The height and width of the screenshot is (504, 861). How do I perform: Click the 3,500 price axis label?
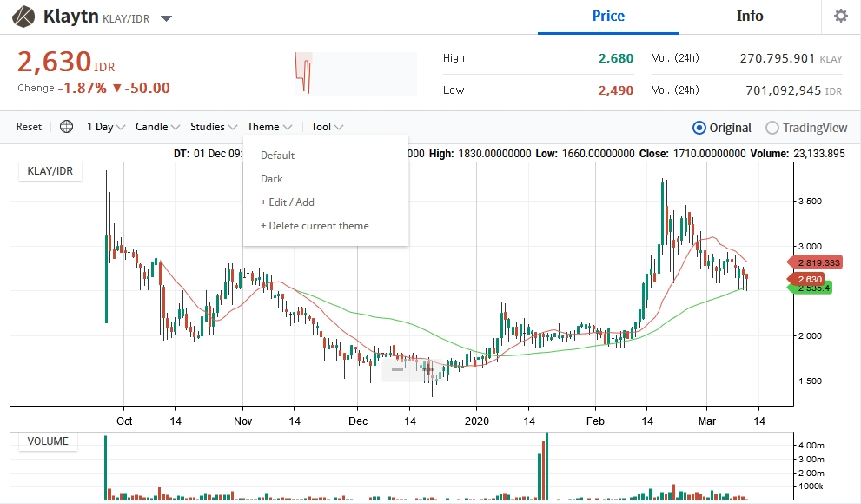(x=810, y=201)
